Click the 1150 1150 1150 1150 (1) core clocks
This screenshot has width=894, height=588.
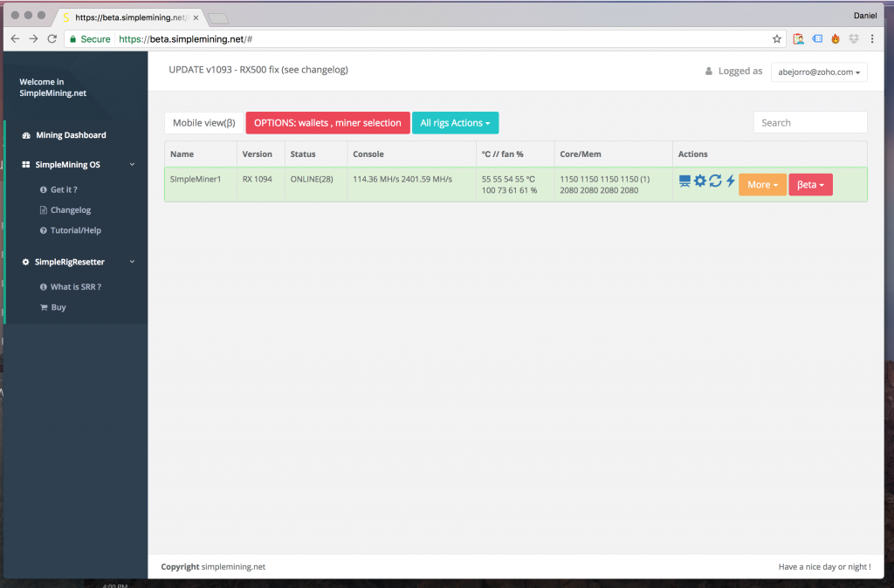(x=605, y=179)
